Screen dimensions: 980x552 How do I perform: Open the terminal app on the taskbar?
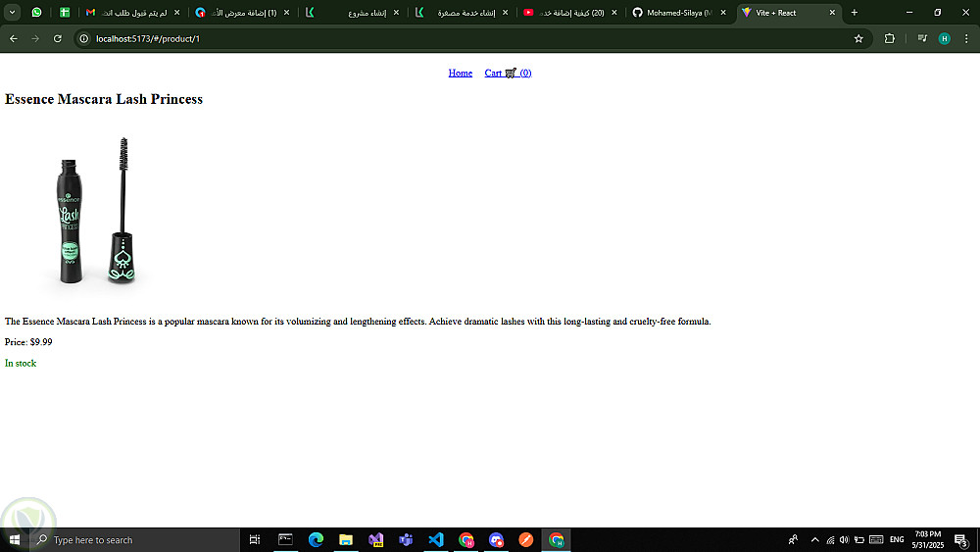[285, 539]
